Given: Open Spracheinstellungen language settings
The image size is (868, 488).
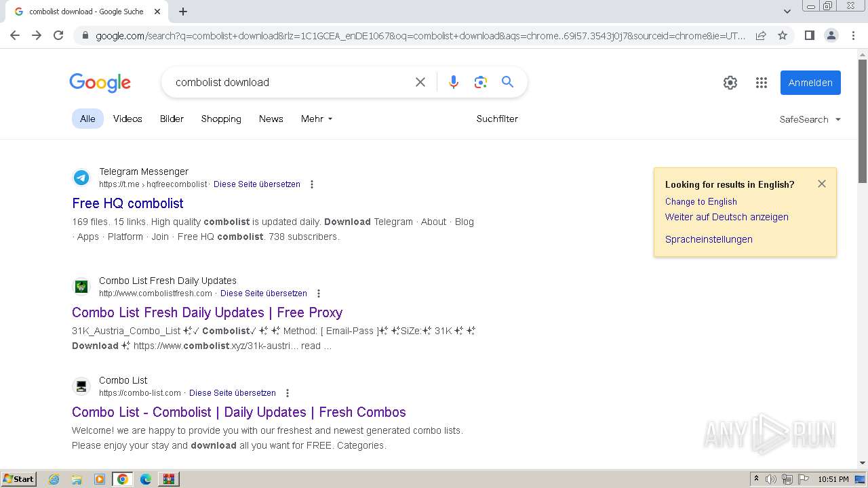Looking at the screenshot, I should click(709, 239).
